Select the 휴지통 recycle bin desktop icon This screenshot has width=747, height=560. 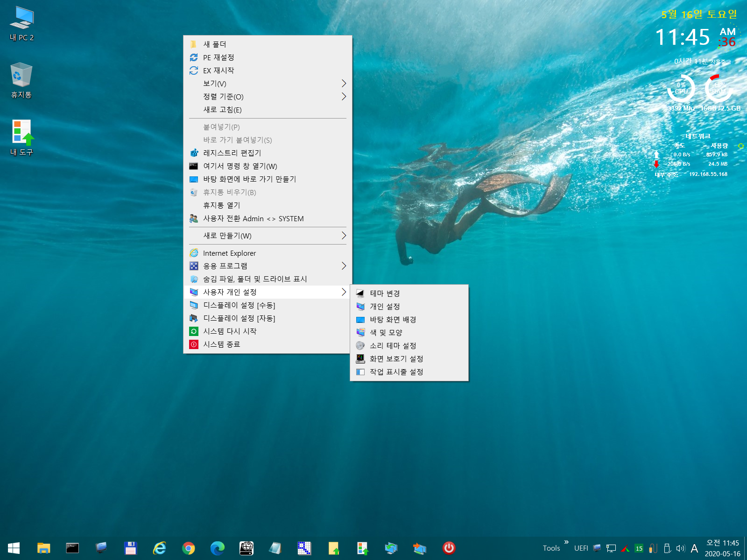pos(21,81)
